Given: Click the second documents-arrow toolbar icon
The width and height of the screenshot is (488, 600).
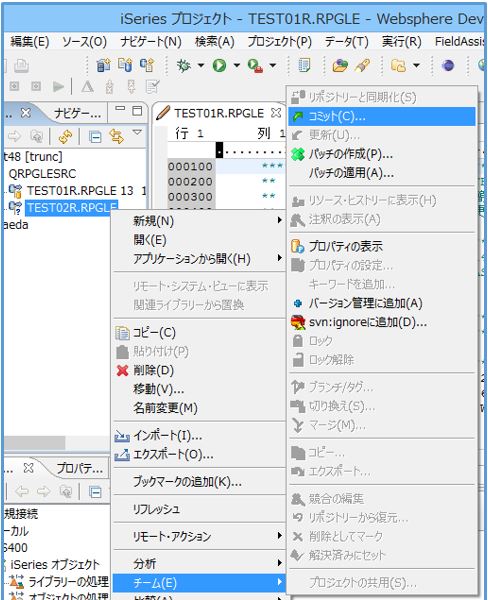Looking at the screenshot, I should tap(125, 65).
